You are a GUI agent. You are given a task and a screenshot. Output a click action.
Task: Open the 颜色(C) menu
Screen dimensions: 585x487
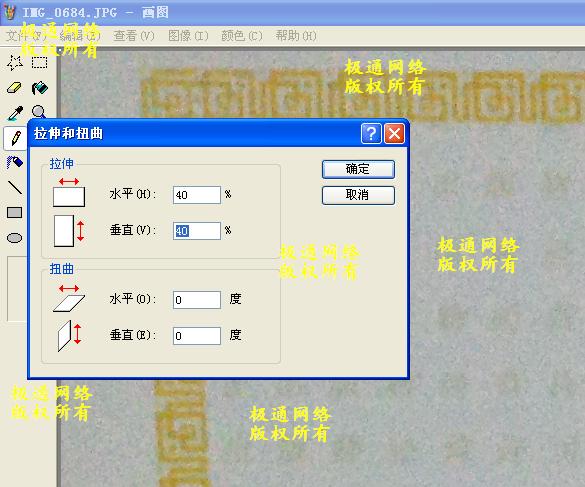click(242, 36)
